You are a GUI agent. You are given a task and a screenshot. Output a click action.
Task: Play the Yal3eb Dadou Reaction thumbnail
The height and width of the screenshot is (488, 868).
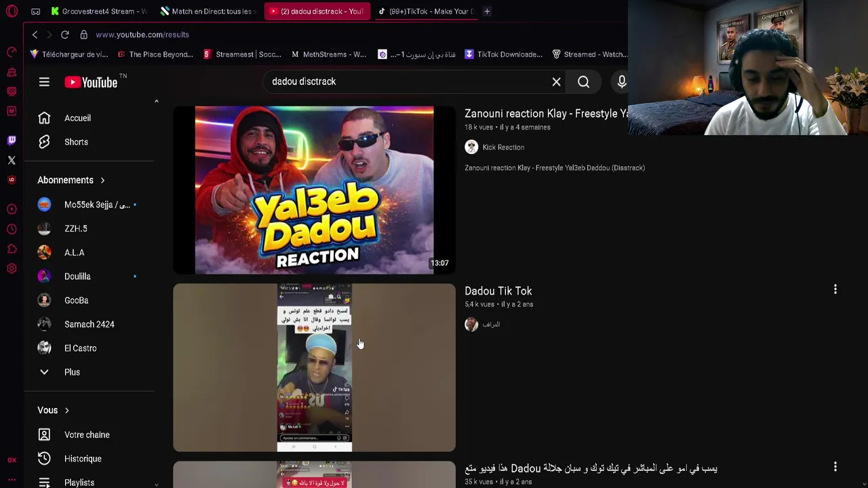click(x=314, y=190)
